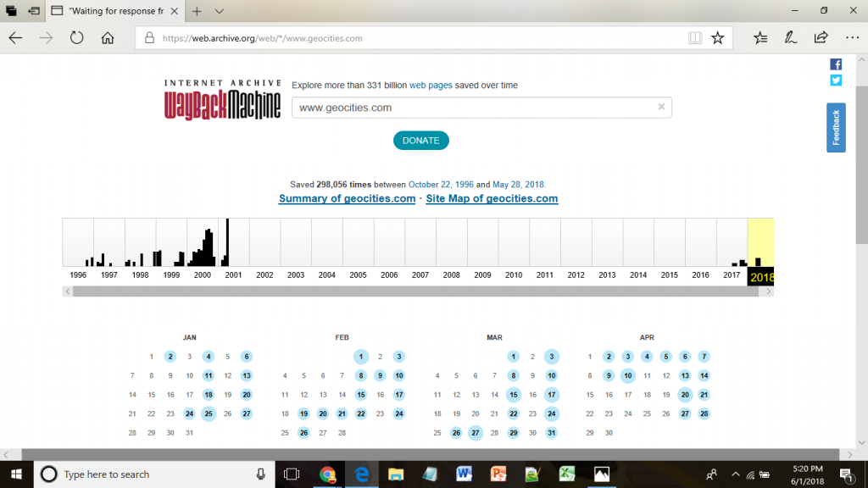Clear the www.geocities.com search field
The height and width of the screenshot is (488, 868).
[661, 108]
